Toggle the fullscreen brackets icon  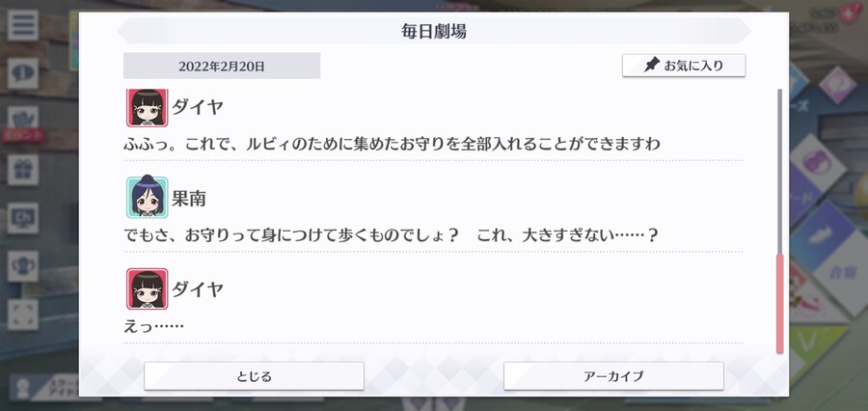(x=23, y=315)
